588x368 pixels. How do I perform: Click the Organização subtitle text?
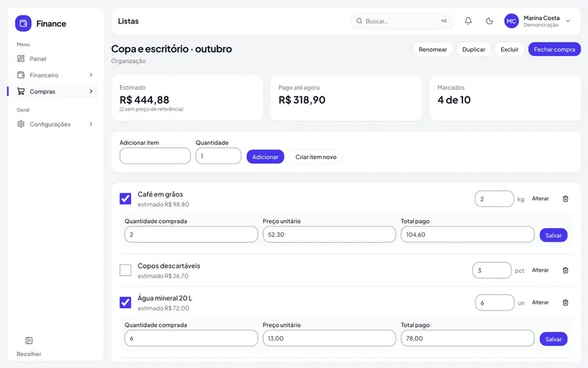pyautogui.click(x=128, y=61)
